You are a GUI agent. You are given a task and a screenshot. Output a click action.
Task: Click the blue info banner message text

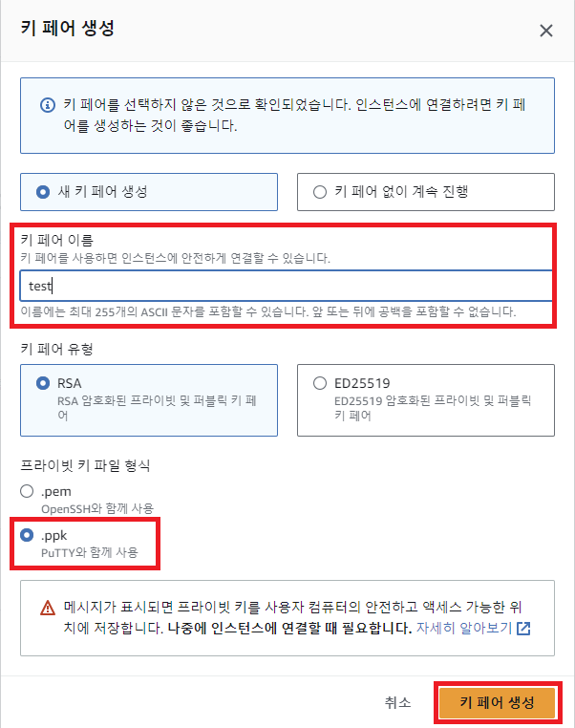(x=295, y=115)
